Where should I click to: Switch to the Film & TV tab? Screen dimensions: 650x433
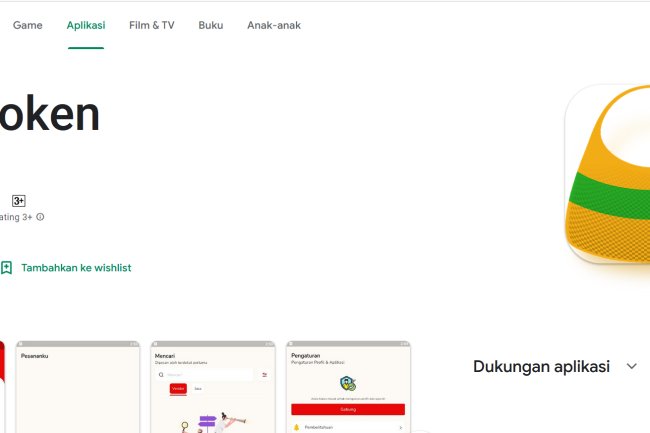(x=151, y=25)
